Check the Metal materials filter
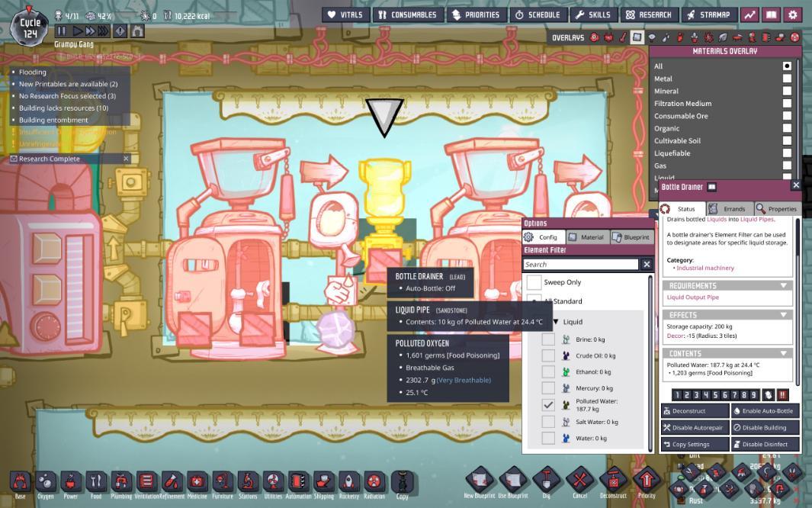This screenshot has height=508, width=812. pyautogui.click(x=787, y=79)
